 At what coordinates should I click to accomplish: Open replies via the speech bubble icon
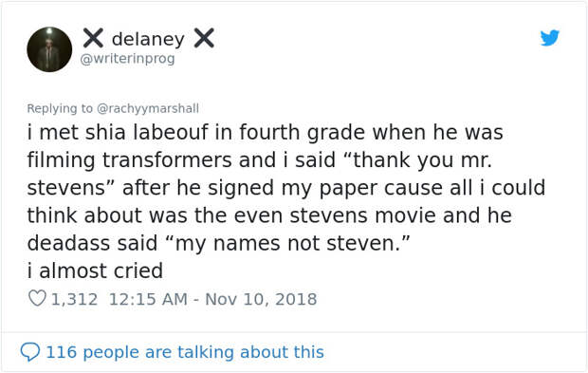[30, 352]
